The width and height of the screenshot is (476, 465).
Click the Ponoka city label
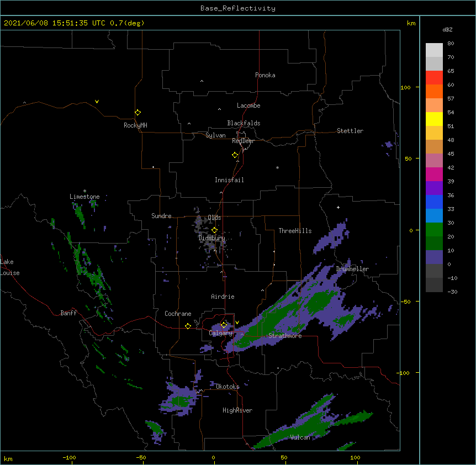click(265, 75)
